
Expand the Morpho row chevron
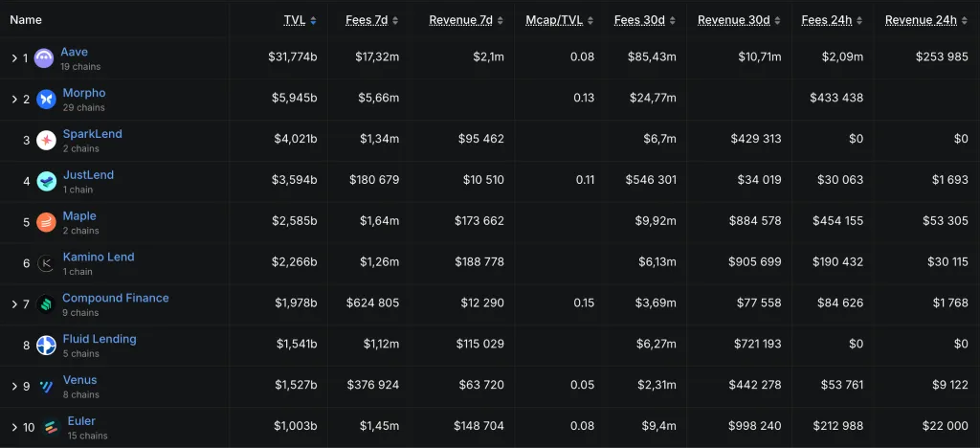coord(14,100)
